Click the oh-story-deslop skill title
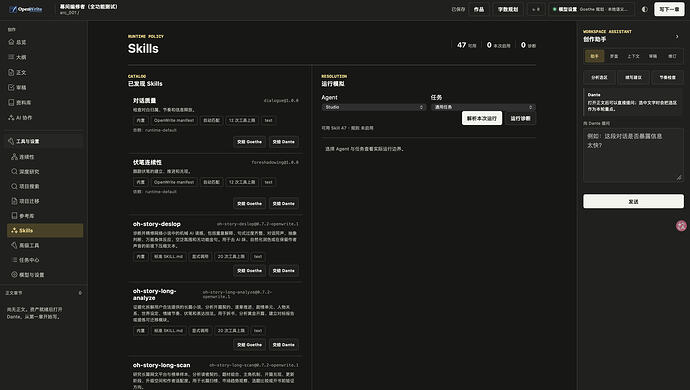 157,224
